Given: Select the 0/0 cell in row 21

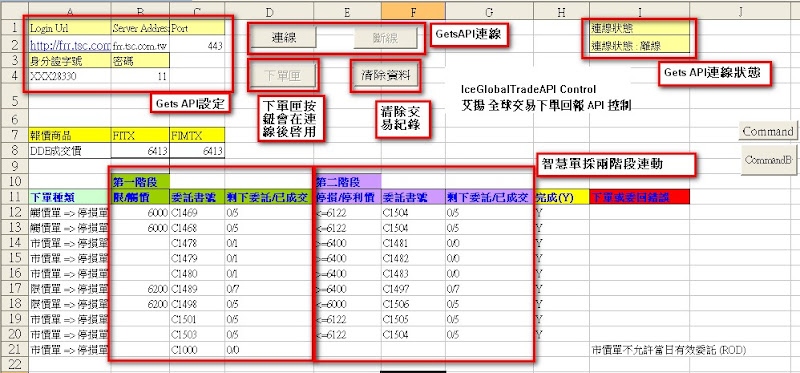Looking at the screenshot, I should (x=269, y=350).
